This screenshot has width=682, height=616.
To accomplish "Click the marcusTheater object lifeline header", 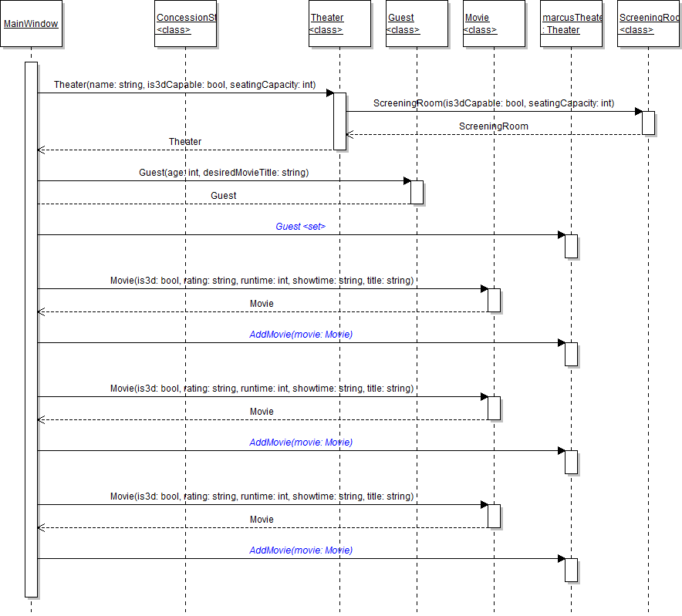I will point(571,24).
